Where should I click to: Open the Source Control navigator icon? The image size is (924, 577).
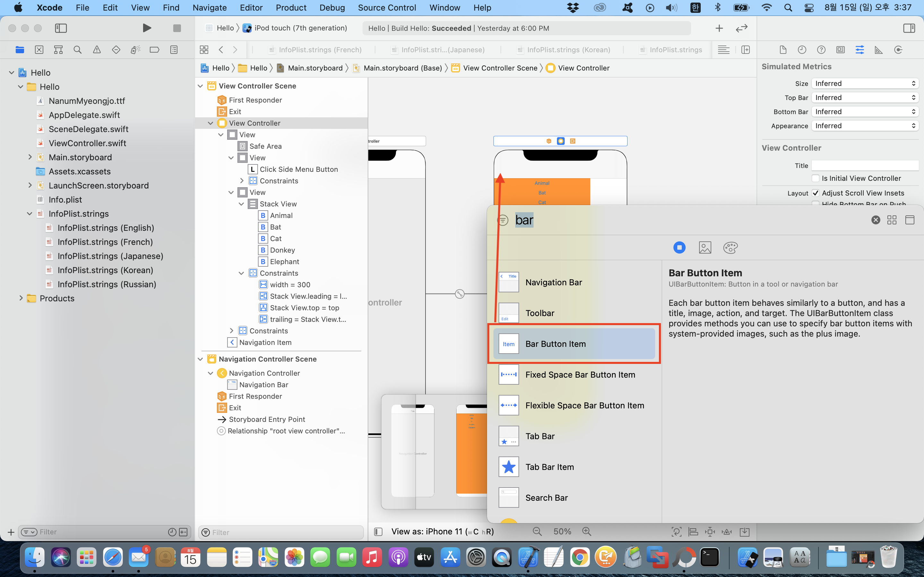click(x=39, y=50)
